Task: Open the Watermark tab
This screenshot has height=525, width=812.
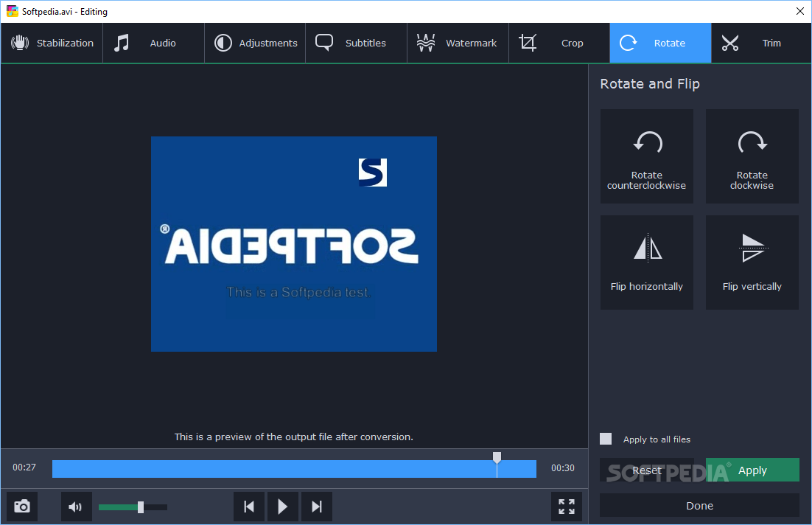Action: [458, 43]
